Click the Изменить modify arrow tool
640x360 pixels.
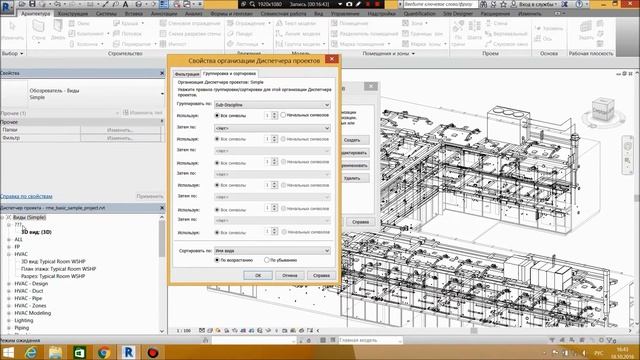pos(12,30)
